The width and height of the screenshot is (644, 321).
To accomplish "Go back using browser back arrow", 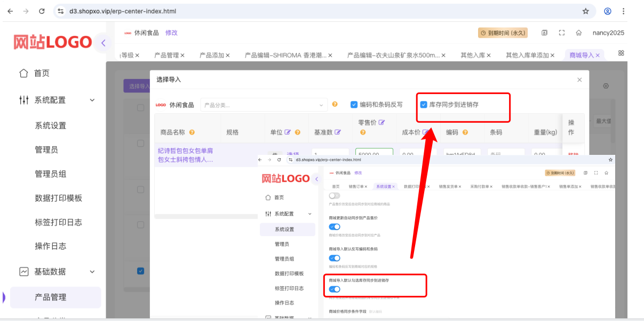I will coord(10,11).
